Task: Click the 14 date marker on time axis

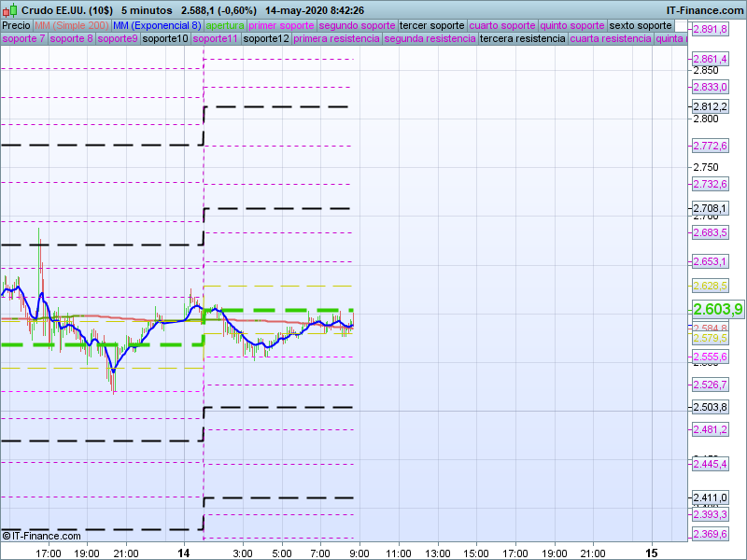Action: click(184, 553)
